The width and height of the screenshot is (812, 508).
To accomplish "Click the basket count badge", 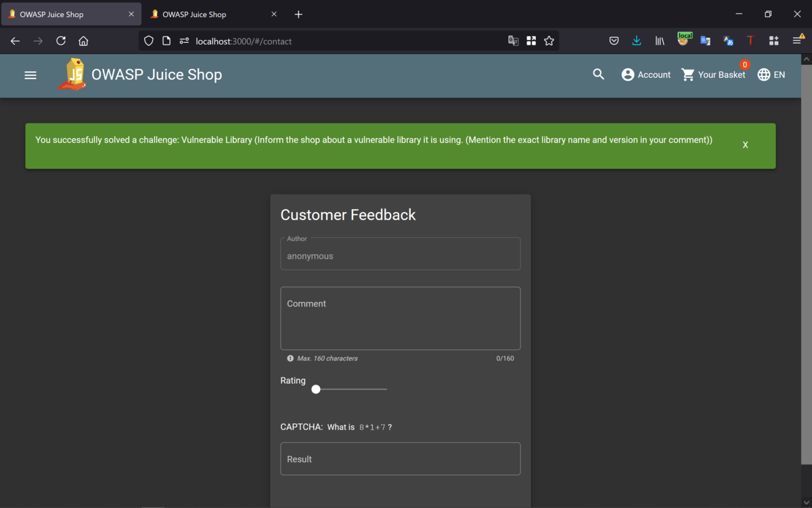I will point(744,65).
